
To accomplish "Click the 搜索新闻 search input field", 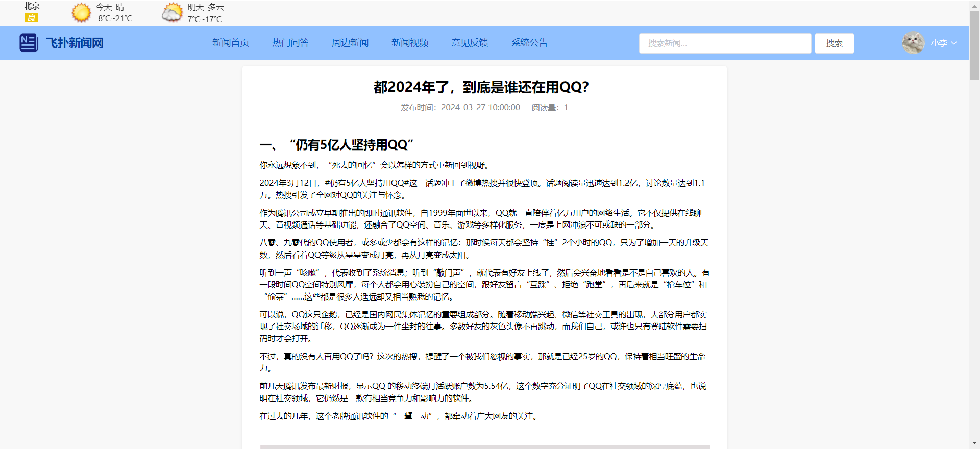I will coord(725,43).
